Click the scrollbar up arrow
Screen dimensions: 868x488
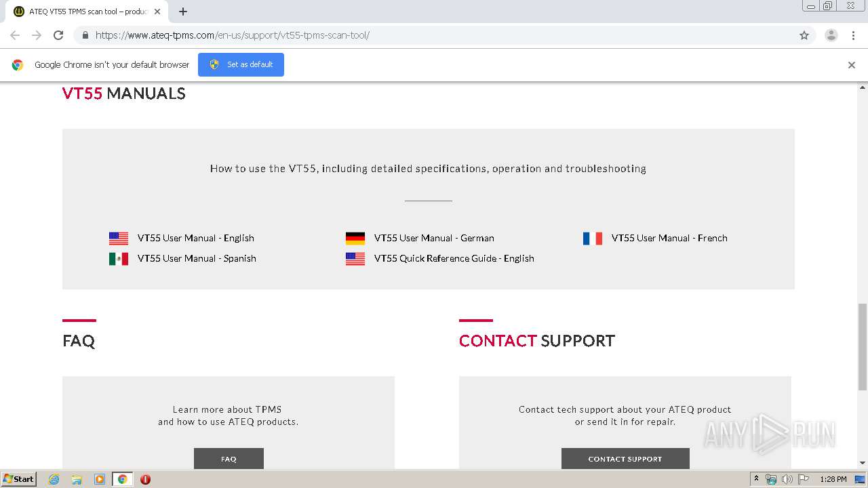tap(863, 87)
